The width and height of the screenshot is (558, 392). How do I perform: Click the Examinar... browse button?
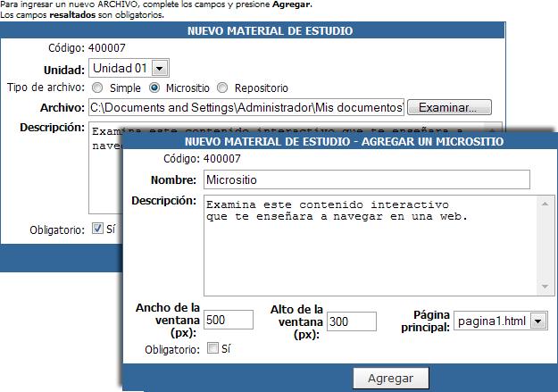(x=449, y=107)
